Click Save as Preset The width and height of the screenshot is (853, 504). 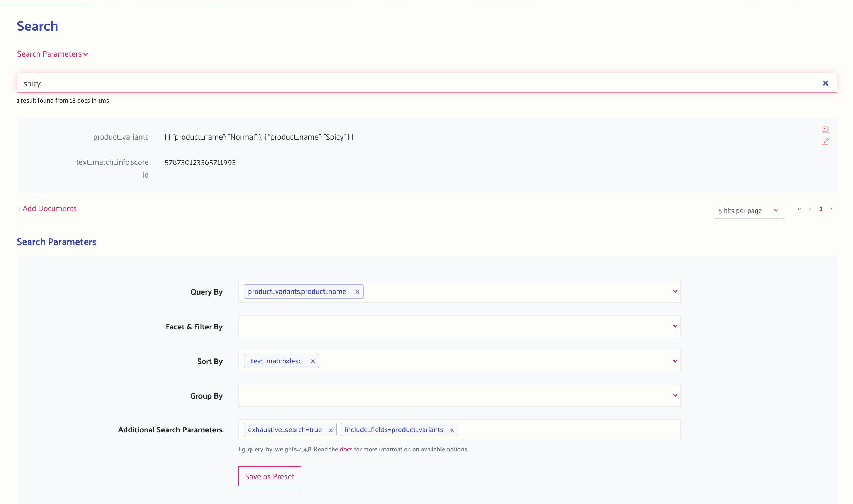pyautogui.click(x=269, y=476)
